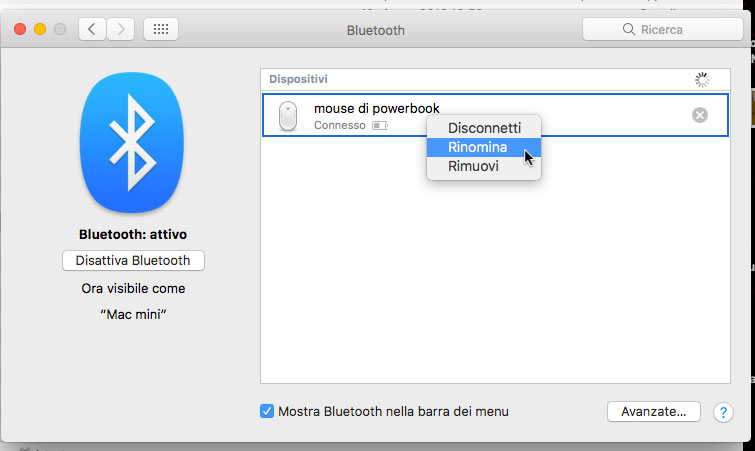The height and width of the screenshot is (451, 755).
Task: Choose Rinomina from the context menu
Action: click(484, 147)
